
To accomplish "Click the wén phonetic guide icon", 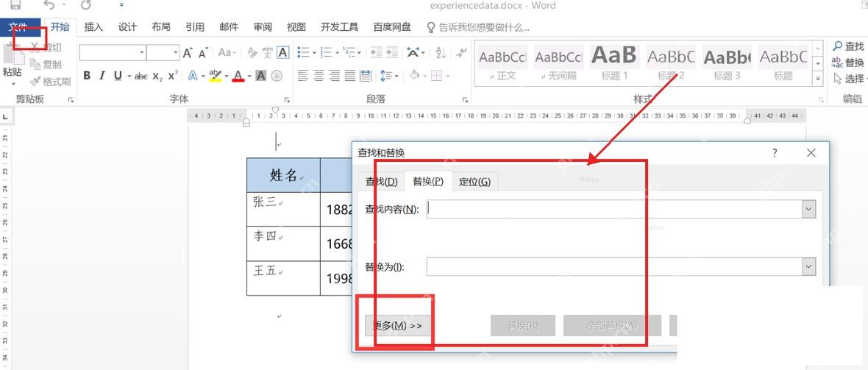I will pyautogui.click(x=267, y=53).
